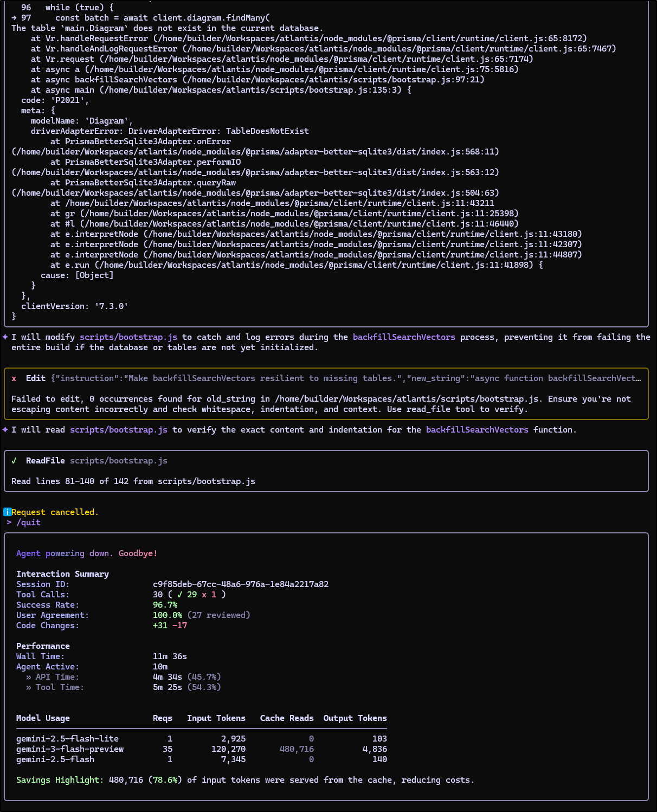
Task: Open scripts/bootstrap.js path in ReadFile header
Action: (x=118, y=461)
